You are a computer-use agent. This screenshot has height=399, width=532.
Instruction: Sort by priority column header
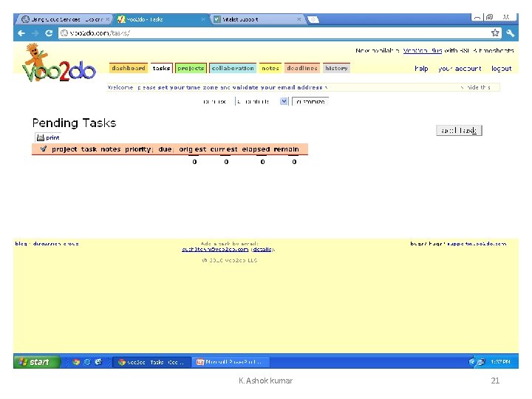coord(138,149)
